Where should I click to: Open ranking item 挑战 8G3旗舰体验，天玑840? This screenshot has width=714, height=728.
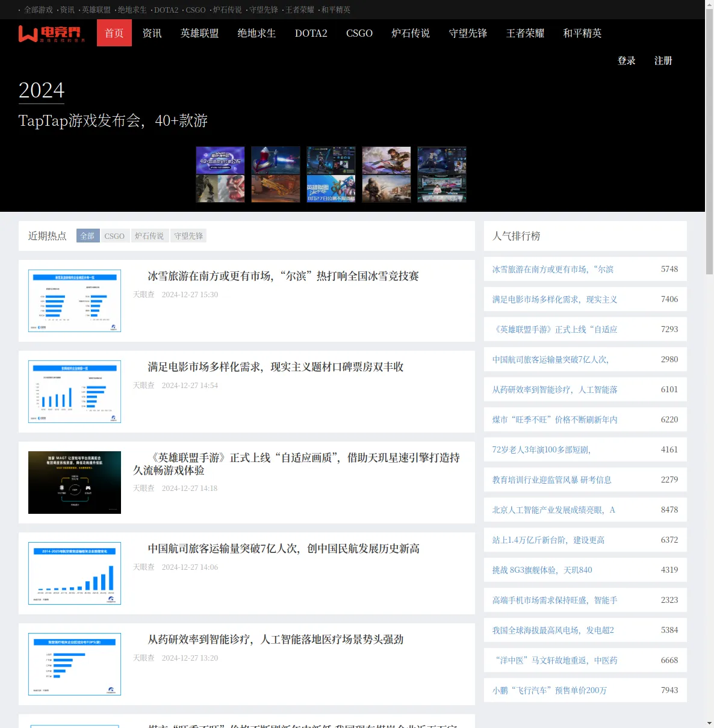pyautogui.click(x=542, y=570)
